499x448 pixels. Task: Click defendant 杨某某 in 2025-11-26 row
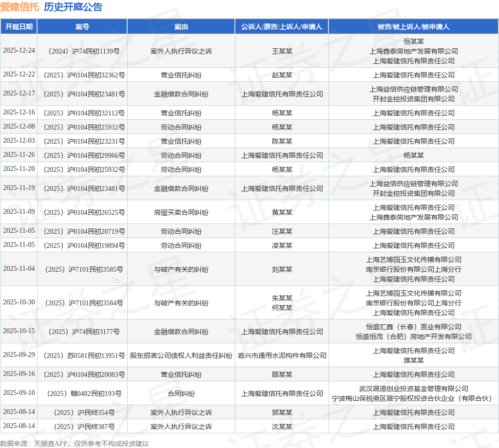tap(413, 155)
